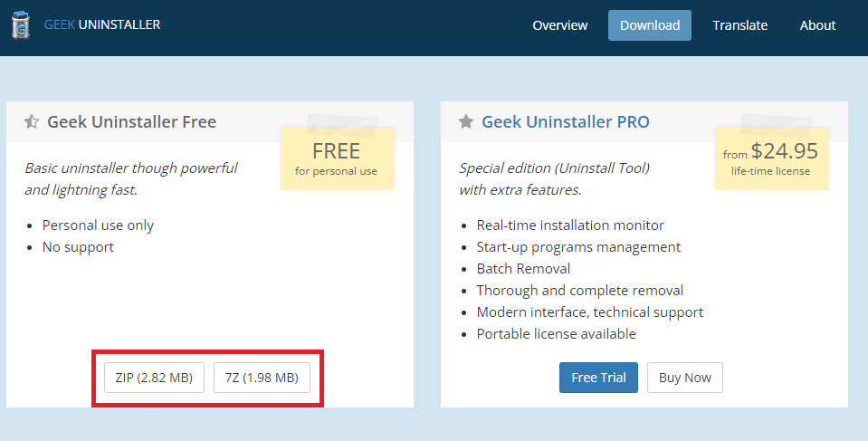Download the ZIP (2.82 MB) package
Screen dimensions: 868x441
[154, 378]
